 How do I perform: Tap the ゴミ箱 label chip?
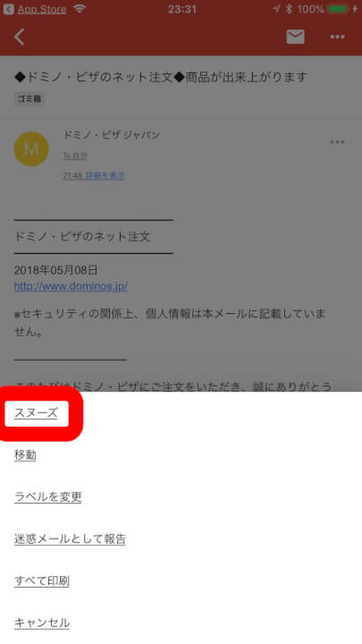[x=29, y=99]
